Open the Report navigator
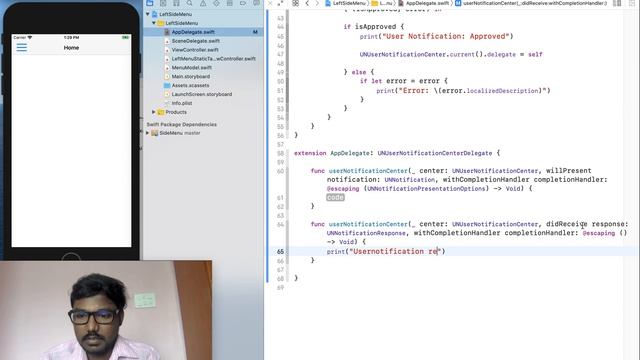Viewport: 640px width, 360px height. point(256,3)
